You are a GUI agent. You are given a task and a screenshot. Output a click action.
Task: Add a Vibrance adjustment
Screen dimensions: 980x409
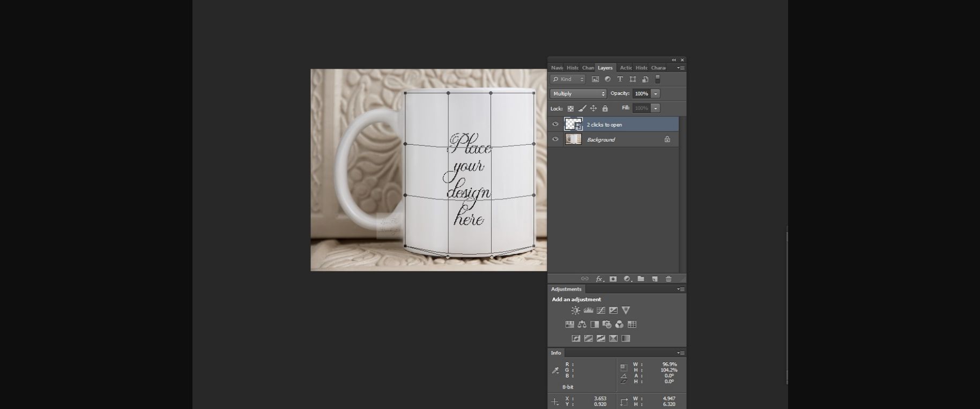[x=626, y=310]
